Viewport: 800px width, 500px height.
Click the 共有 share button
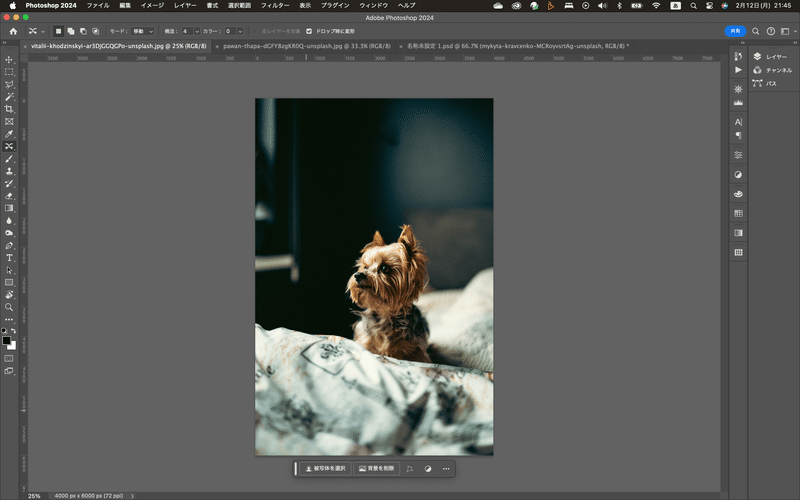[x=735, y=31]
